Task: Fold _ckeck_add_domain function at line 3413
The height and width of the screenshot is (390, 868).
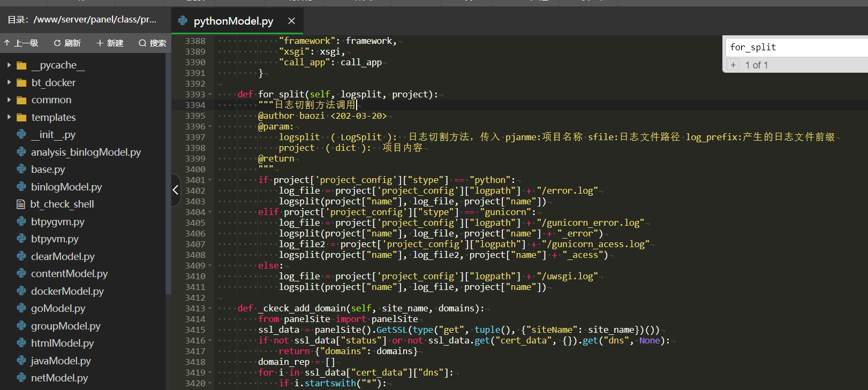Action: (210, 309)
